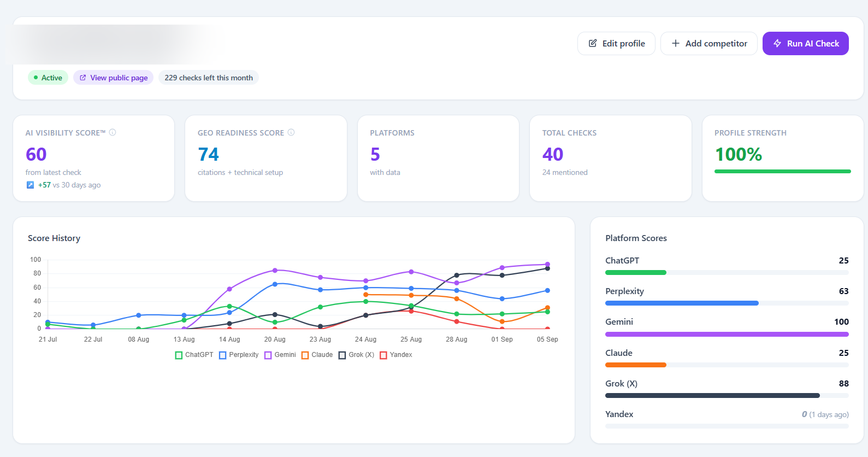868x457 pixels.
Task: Click the Platforms value 5
Action: coord(375,154)
